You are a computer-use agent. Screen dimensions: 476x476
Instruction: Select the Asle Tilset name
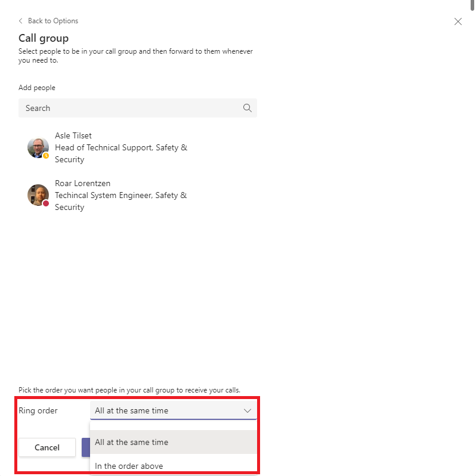73,135
